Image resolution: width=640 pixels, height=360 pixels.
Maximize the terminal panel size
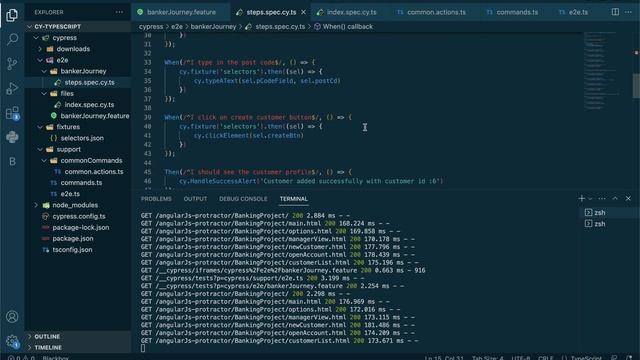click(615, 198)
